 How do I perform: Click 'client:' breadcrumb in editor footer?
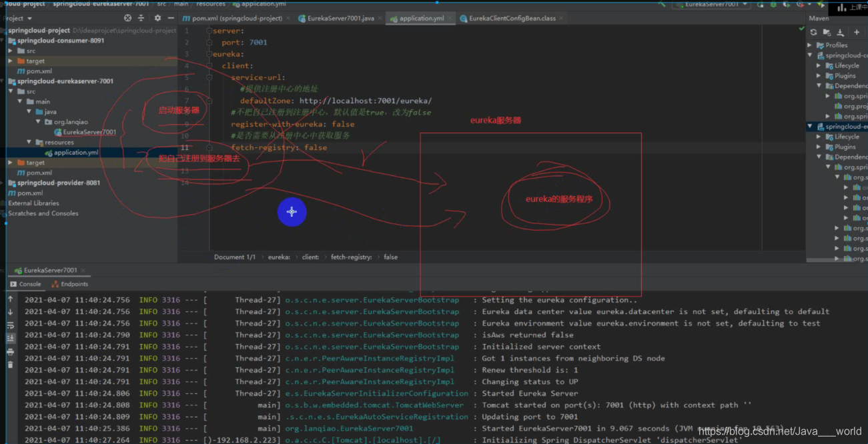coord(310,257)
